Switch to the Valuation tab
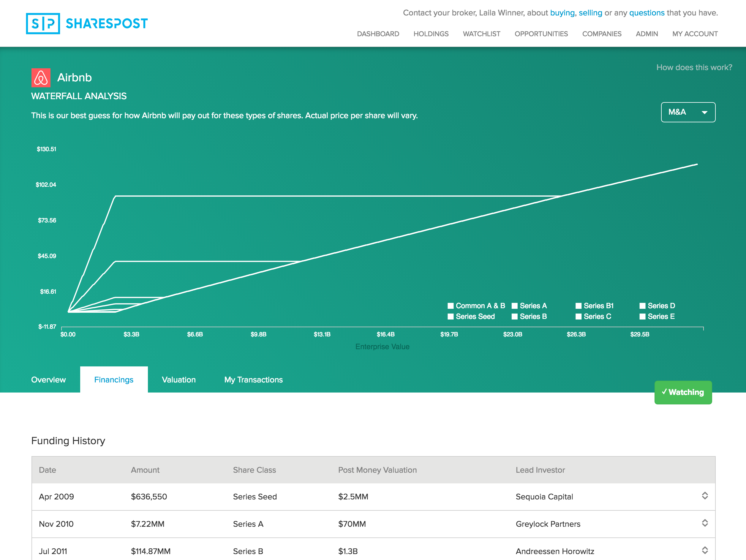 (179, 380)
